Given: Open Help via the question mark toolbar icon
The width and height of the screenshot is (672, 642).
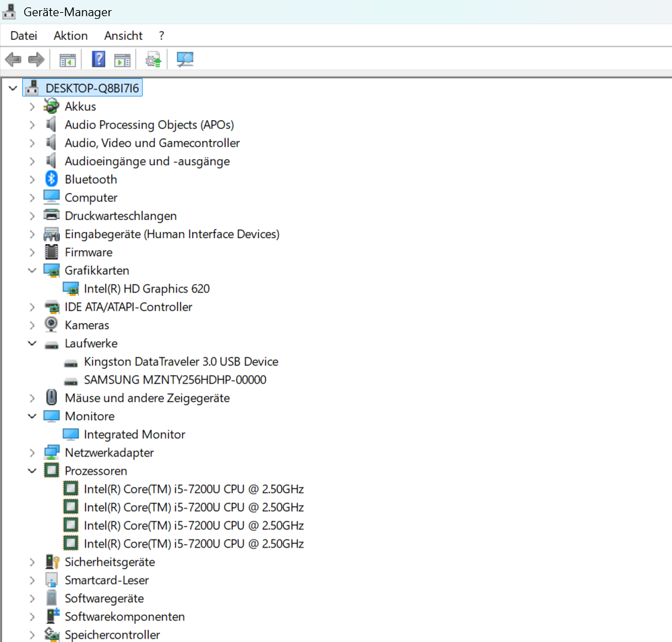Looking at the screenshot, I should (x=98, y=59).
